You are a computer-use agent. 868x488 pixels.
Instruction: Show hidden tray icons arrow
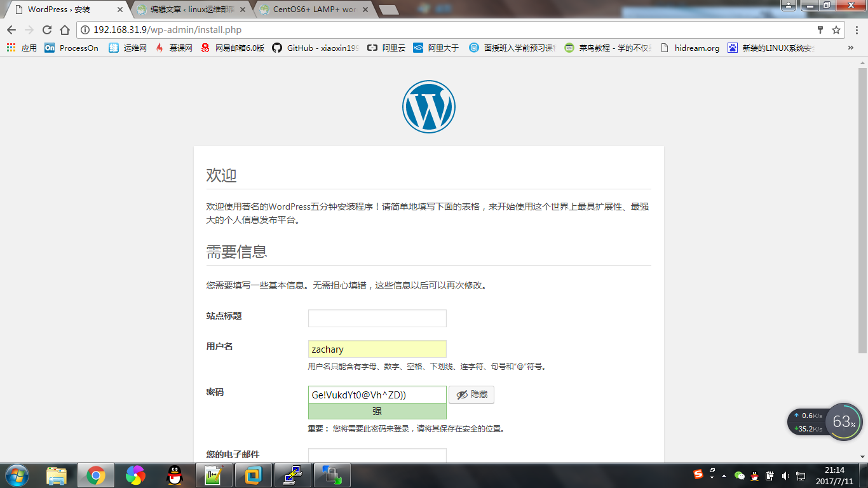(724, 475)
